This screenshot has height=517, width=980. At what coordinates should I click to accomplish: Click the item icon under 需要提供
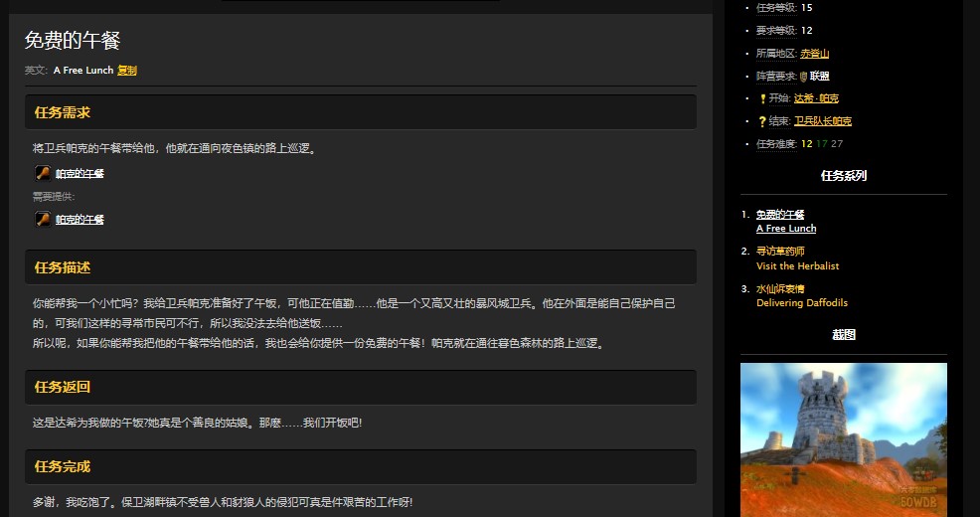[43, 219]
